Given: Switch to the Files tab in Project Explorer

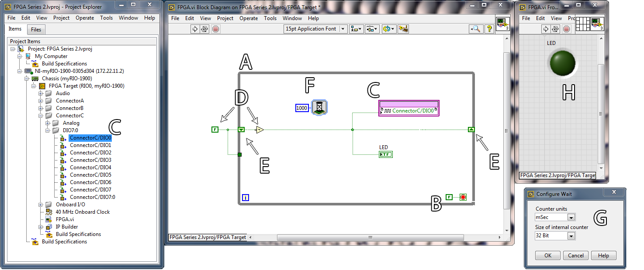Looking at the screenshot, I should [36, 30].
